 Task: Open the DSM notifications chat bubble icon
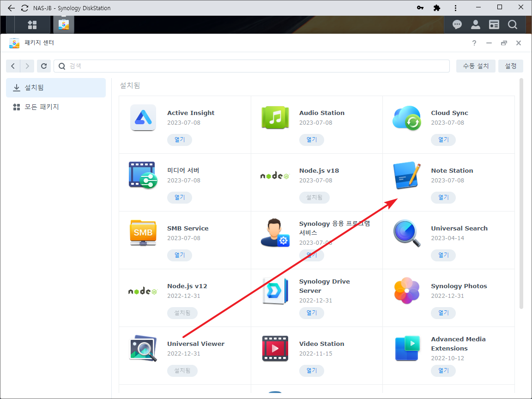pos(457,24)
